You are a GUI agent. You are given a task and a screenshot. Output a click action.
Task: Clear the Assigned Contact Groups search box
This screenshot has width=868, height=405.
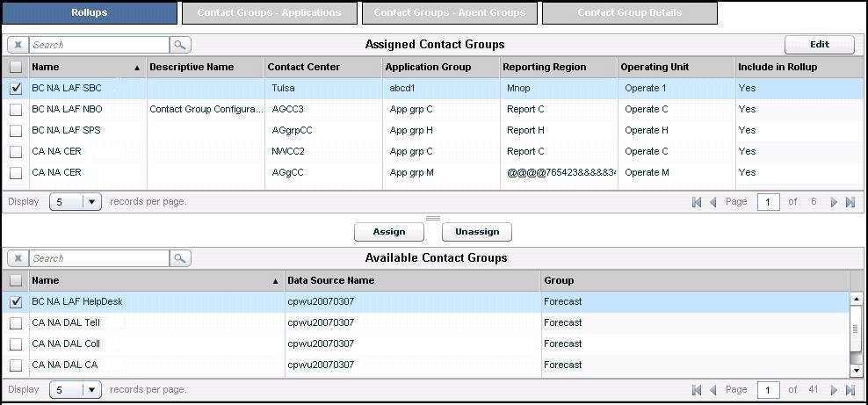tap(18, 45)
